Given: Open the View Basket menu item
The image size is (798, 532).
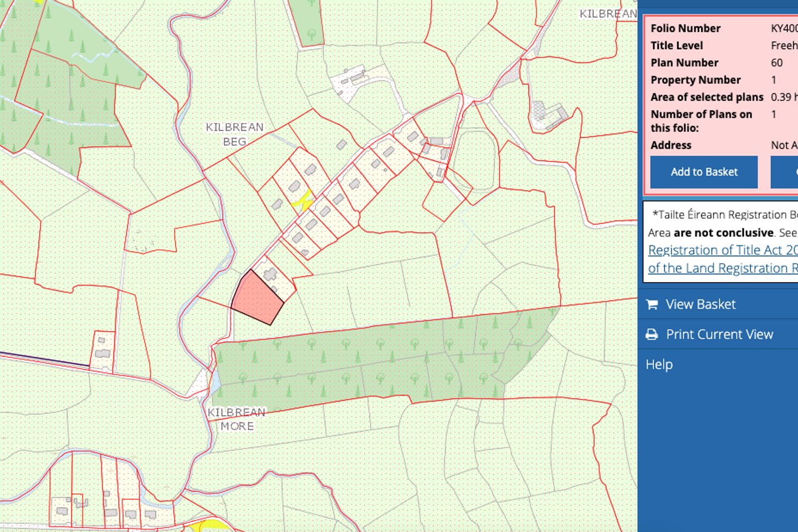Looking at the screenshot, I should coord(700,304).
